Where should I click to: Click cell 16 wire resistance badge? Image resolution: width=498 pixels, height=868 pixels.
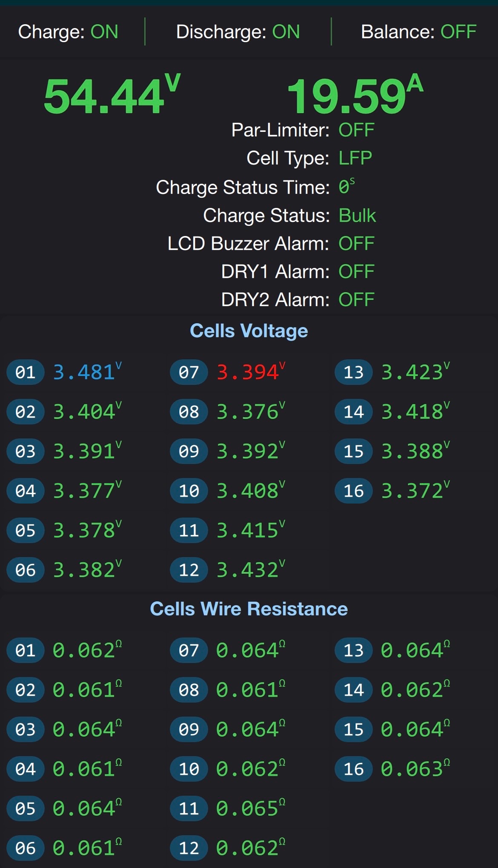coord(353,769)
